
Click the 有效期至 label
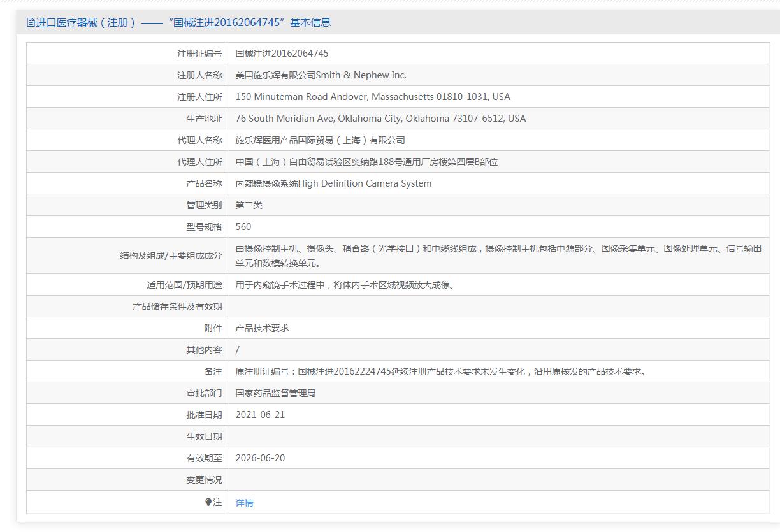click(x=204, y=458)
